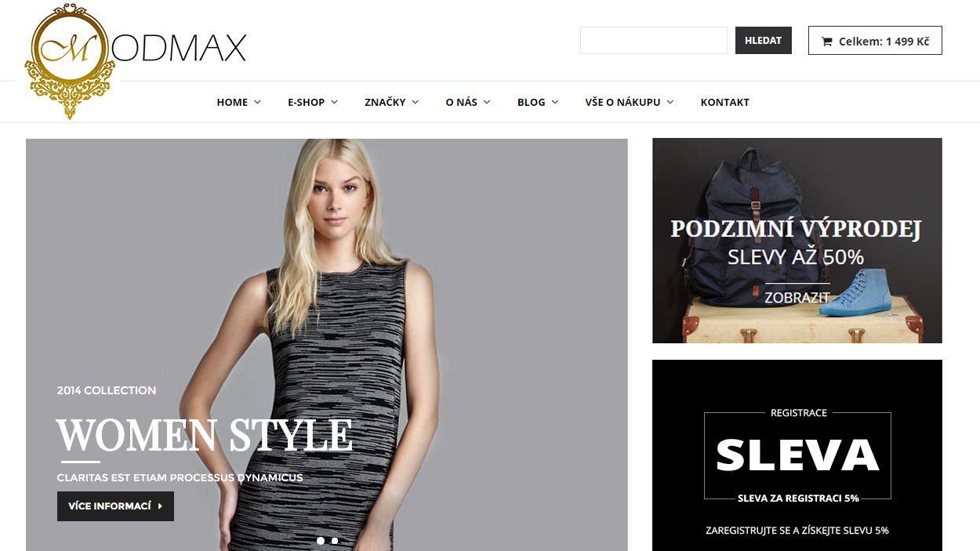Expand the BLOG dropdown chevron

pos(555,103)
